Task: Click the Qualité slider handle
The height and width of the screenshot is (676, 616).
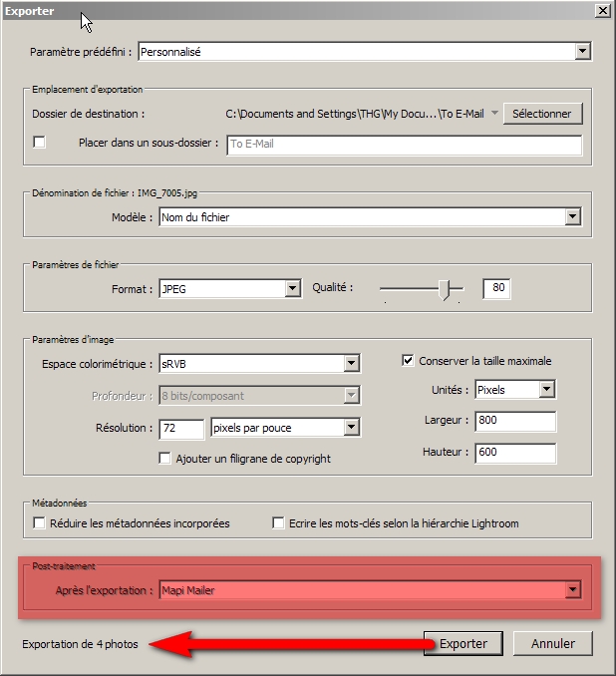Action: coord(444,290)
